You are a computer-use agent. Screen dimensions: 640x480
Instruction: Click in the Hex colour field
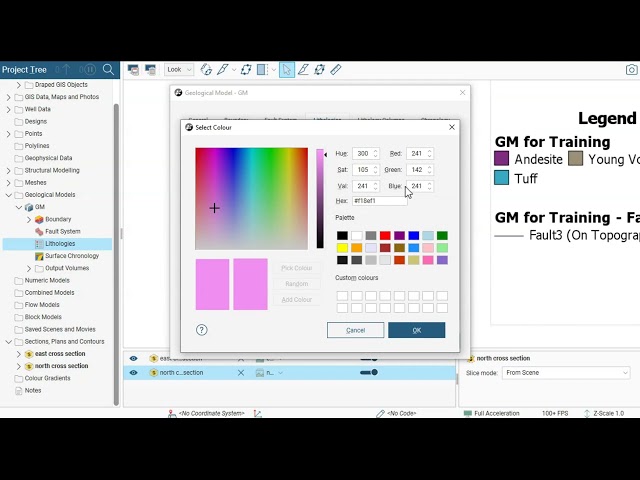click(379, 201)
